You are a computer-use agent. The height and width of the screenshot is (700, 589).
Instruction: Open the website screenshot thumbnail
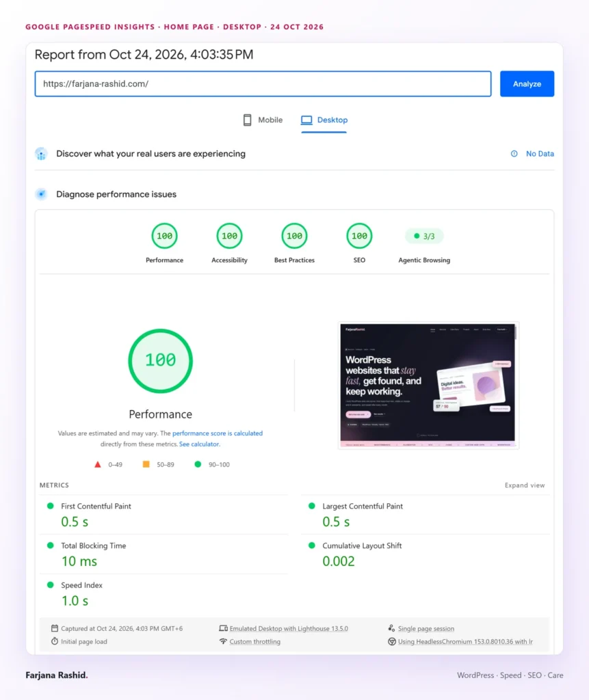tap(428, 386)
